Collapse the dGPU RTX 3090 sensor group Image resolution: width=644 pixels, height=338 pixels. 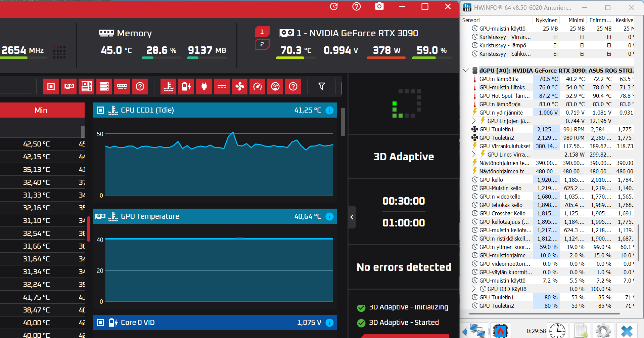tap(465, 71)
